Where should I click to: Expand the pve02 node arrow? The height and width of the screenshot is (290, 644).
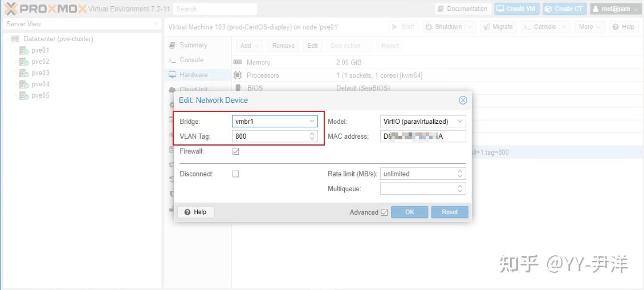[x=16, y=62]
